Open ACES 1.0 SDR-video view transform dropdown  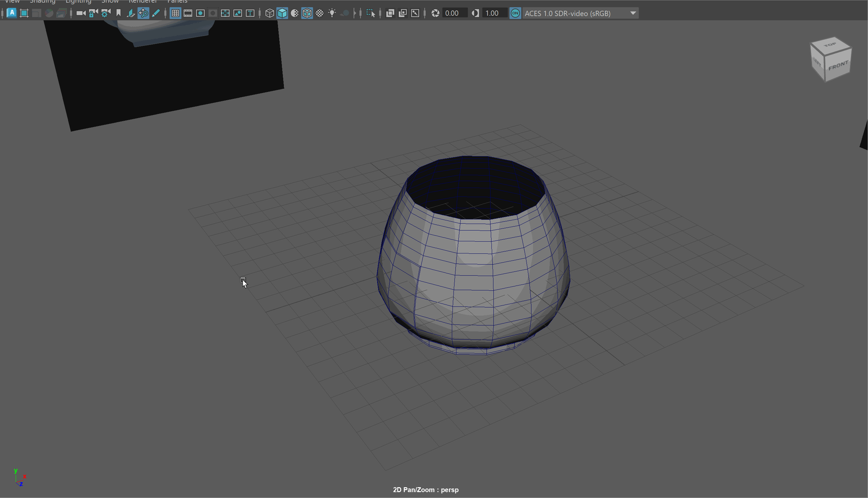click(x=581, y=13)
